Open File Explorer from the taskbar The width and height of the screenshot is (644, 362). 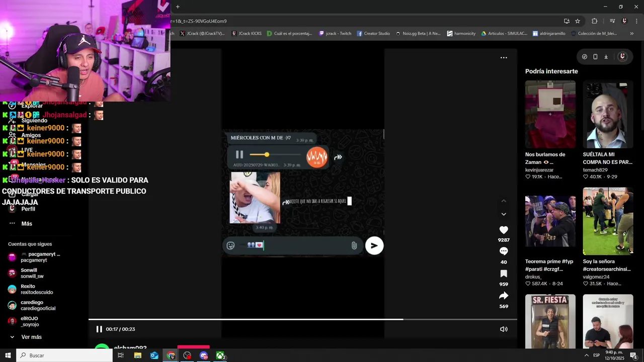click(x=138, y=355)
